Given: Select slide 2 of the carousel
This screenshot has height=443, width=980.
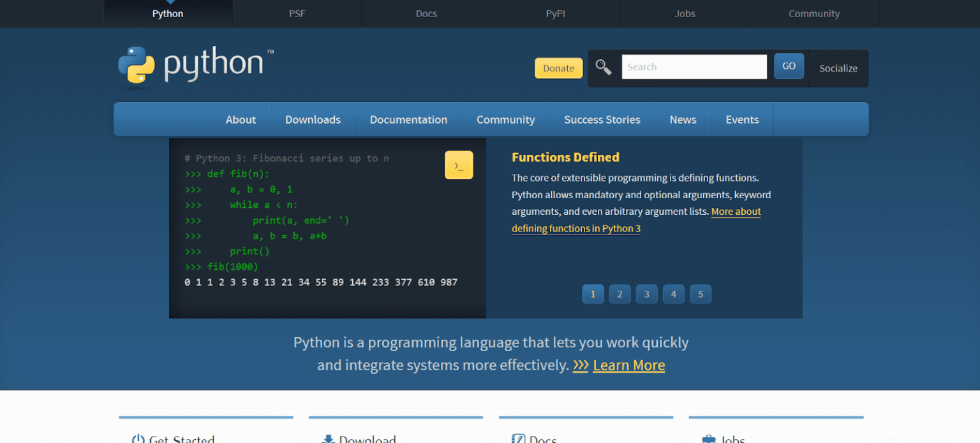Looking at the screenshot, I should pyautogui.click(x=620, y=294).
